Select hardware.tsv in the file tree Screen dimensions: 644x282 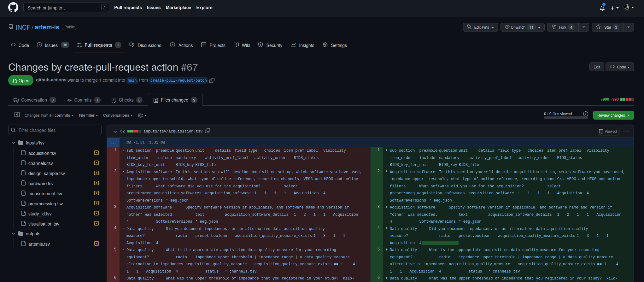click(x=41, y=184)
